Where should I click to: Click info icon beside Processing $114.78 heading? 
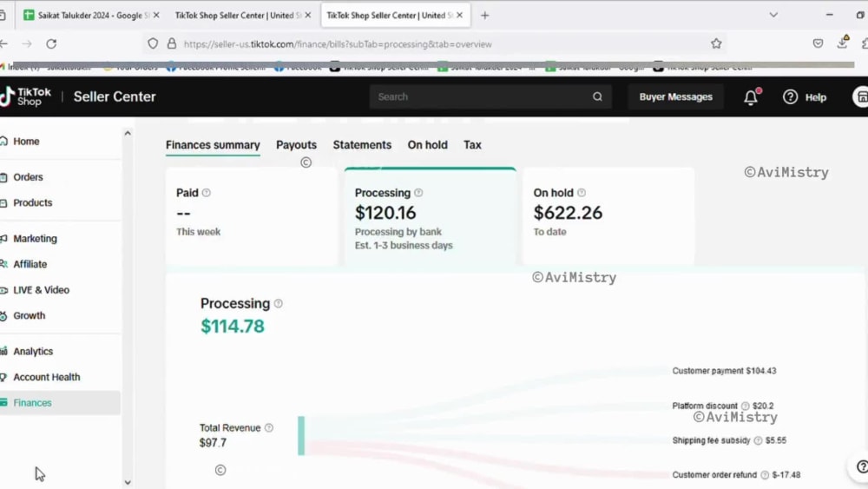[279, 303]
